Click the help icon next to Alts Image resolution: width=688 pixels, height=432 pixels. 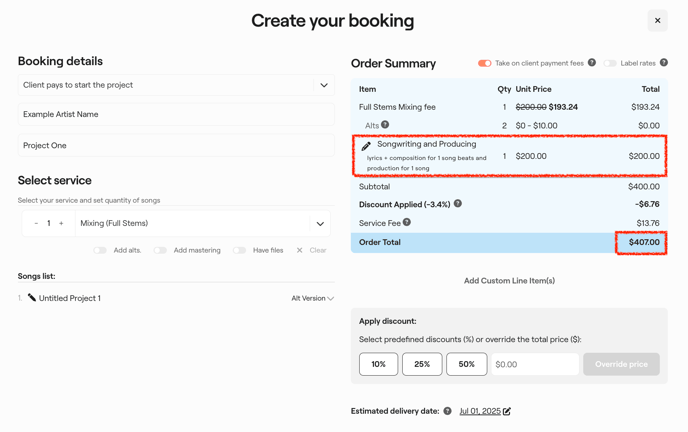(x=385, y=125)
